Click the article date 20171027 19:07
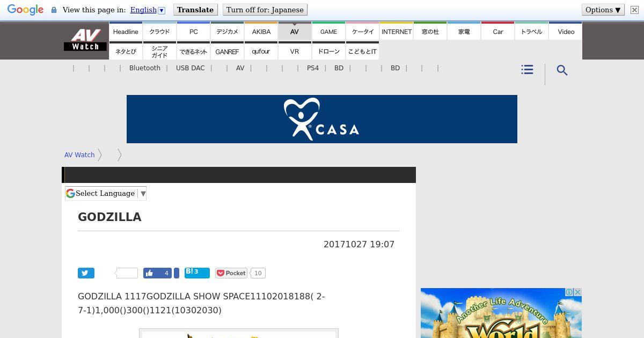 [x=359, y=244]
